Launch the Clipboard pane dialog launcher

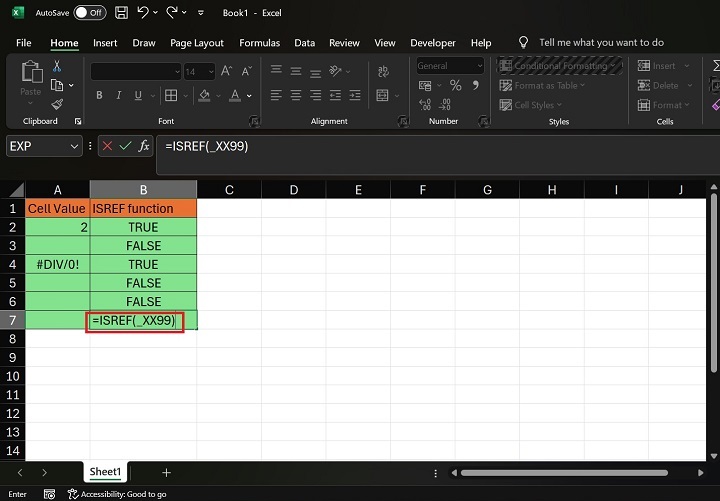(78, 121)
